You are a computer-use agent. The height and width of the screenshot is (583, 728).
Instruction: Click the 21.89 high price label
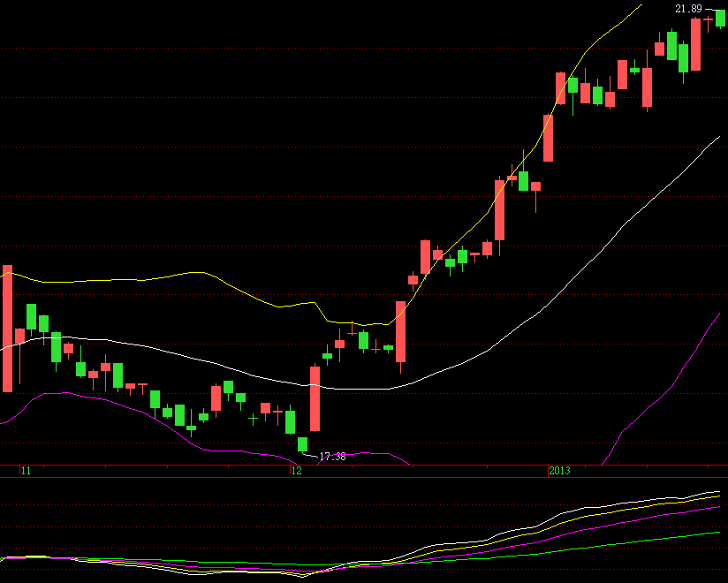(688, 9)
